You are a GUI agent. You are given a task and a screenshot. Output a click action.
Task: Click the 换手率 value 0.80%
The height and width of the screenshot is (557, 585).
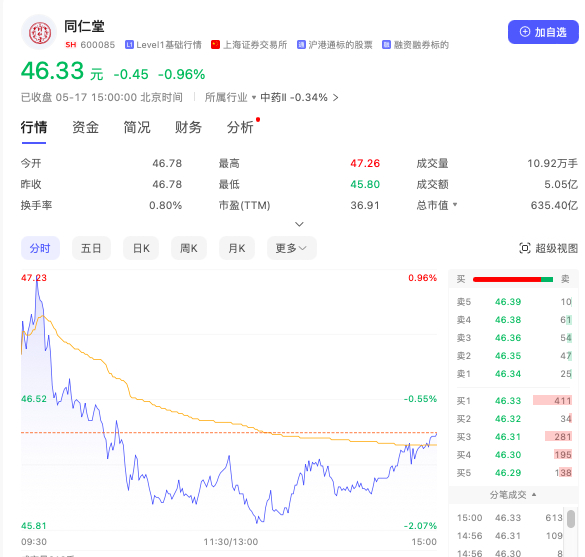point(165,206)
